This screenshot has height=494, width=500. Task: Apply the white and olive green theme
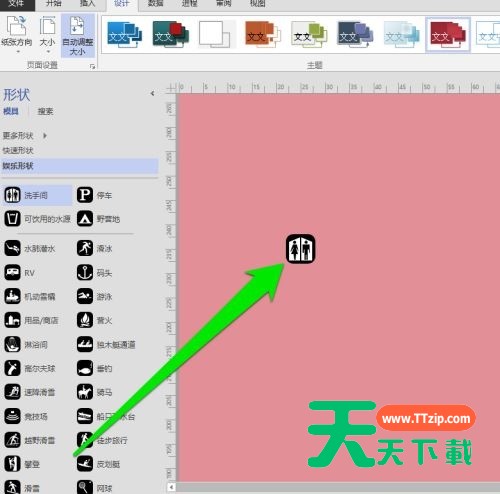click(309, 34)
